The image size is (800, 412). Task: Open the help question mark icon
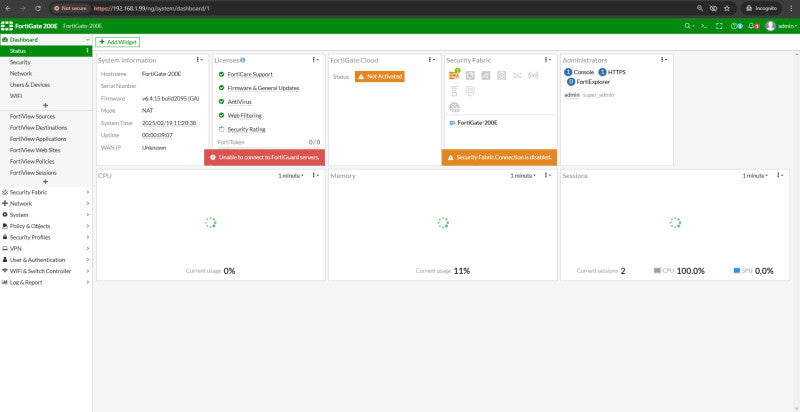tap(734, 26)
